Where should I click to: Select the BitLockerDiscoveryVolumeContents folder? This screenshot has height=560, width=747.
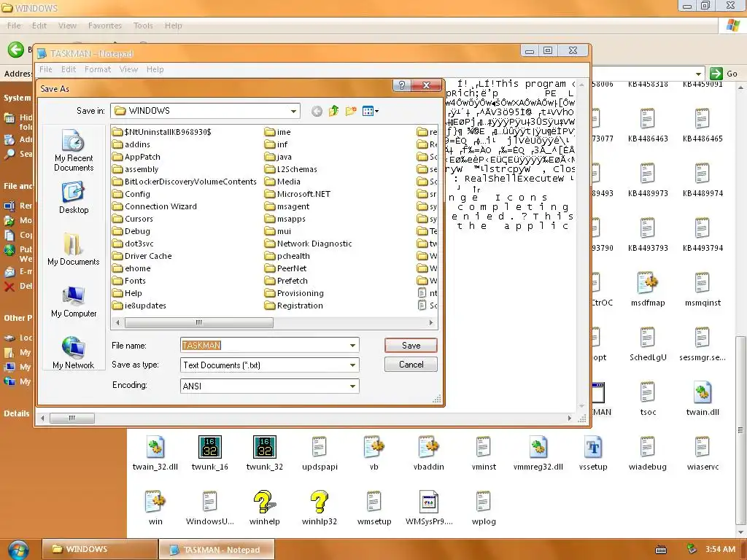(x=185, y=182)
